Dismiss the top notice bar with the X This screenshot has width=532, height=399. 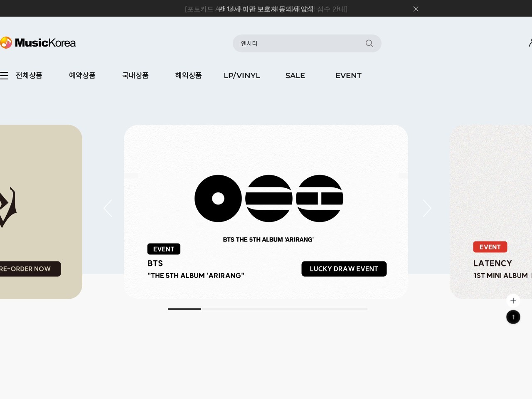(x=416, y=9)
